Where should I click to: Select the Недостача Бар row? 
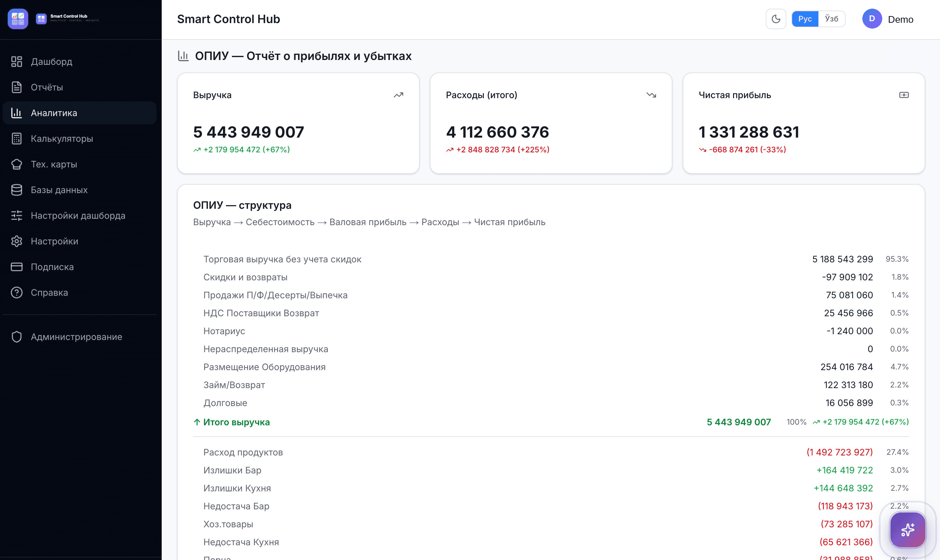551,506
